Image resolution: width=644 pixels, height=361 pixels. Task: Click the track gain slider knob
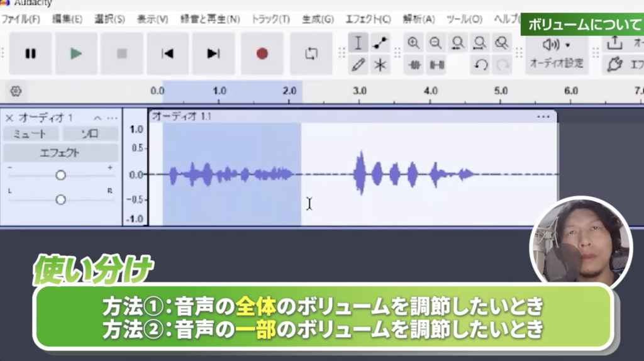[x=60, y=175]
